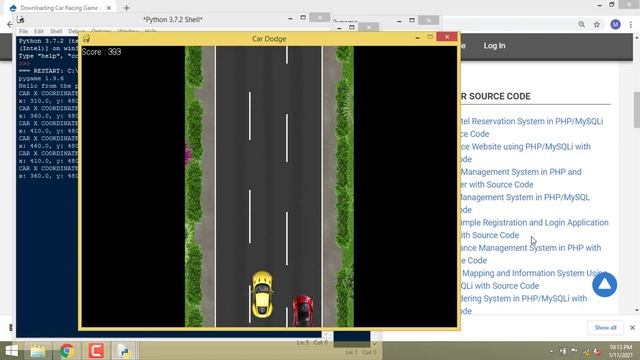Click the Python Shell window title icon
640x360 pixels.
20,19
